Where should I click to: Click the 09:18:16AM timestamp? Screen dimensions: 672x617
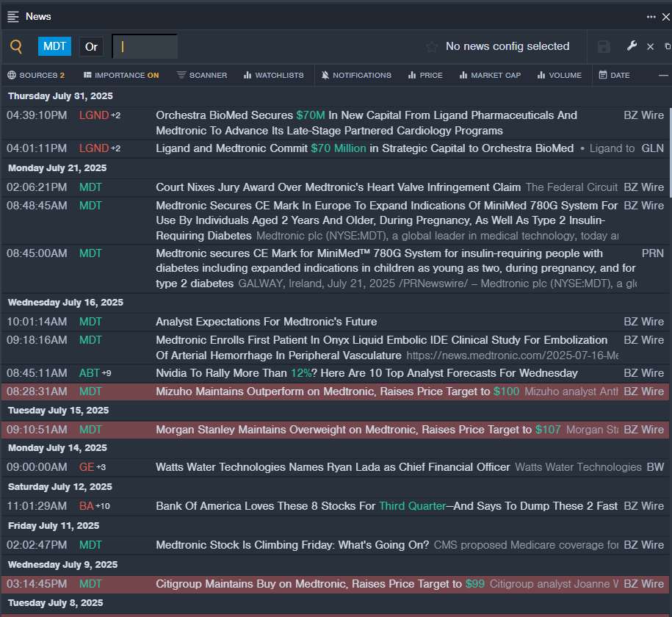pyautogui.click(x=37, y=340)
